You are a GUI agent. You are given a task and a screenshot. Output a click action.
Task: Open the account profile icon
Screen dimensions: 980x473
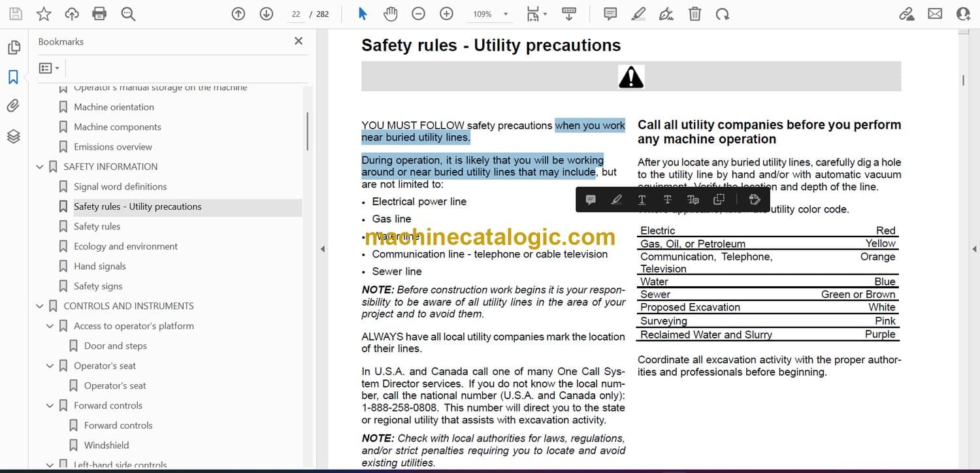tap(963, 14)
